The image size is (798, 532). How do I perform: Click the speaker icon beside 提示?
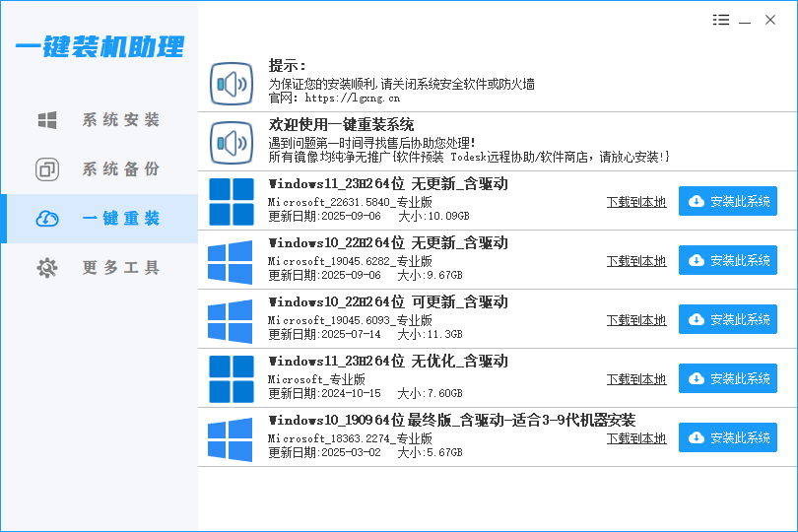coord(232,84)
